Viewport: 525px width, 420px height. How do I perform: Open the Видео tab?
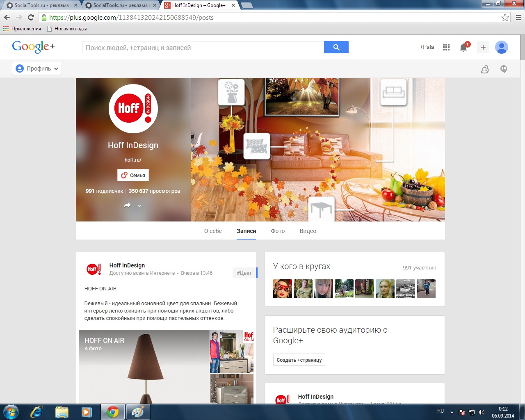(308, 231)
